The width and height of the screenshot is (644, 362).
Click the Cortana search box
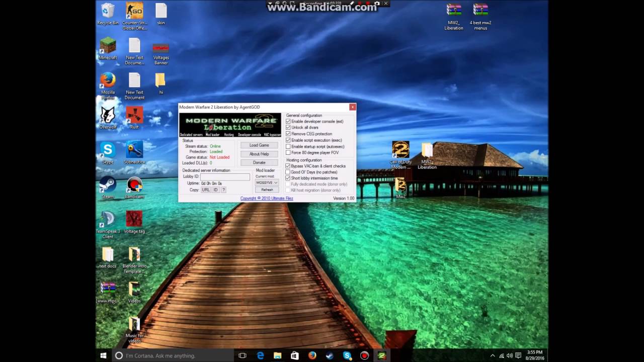point(172,355)
